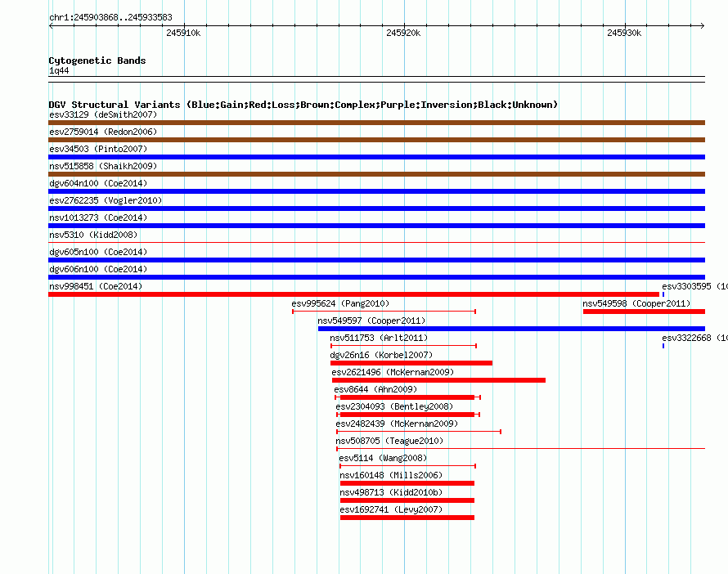Click nsv515858 (Shaikh2009) label

click(x=103, y=166)
